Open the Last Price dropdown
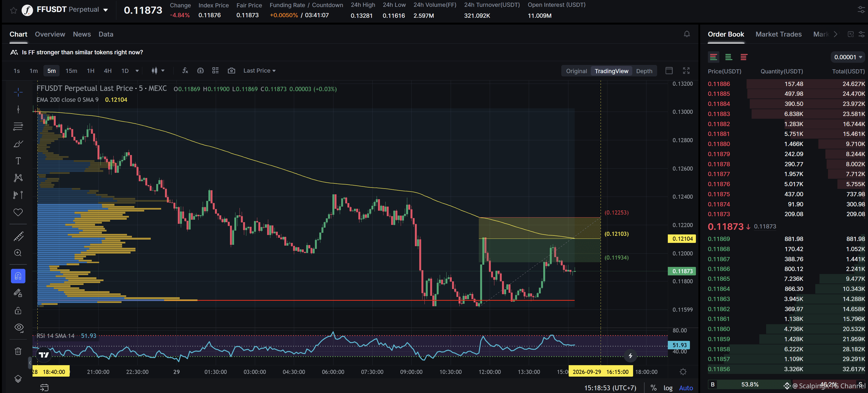 pyautogui.click(x=259, y=70)
